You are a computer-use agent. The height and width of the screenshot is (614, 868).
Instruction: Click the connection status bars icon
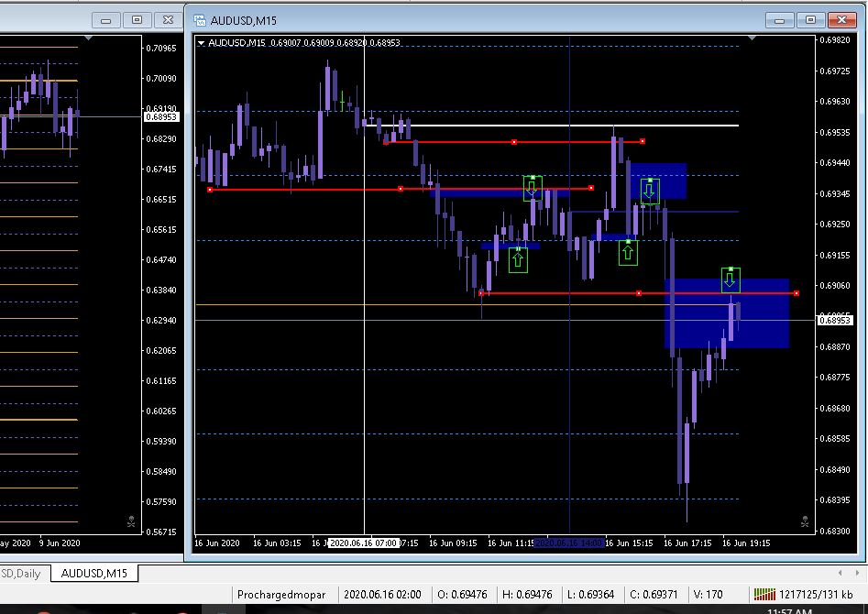(764, 595)
